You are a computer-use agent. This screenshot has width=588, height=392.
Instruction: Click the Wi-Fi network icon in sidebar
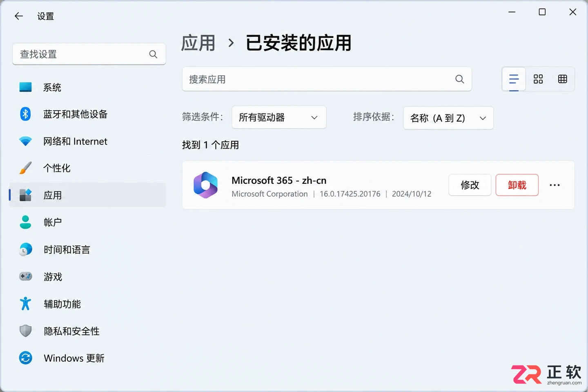coord(25,141)
